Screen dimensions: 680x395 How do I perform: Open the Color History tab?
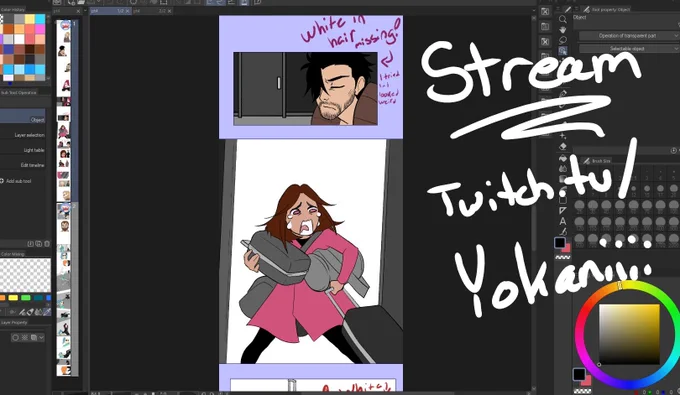click(x=13, y=10)
